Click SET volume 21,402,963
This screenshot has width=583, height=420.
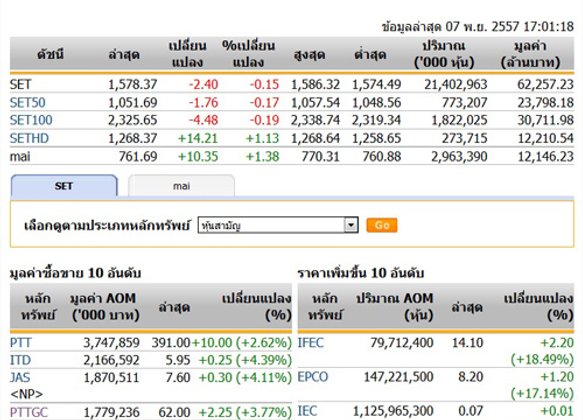point(455,85)
